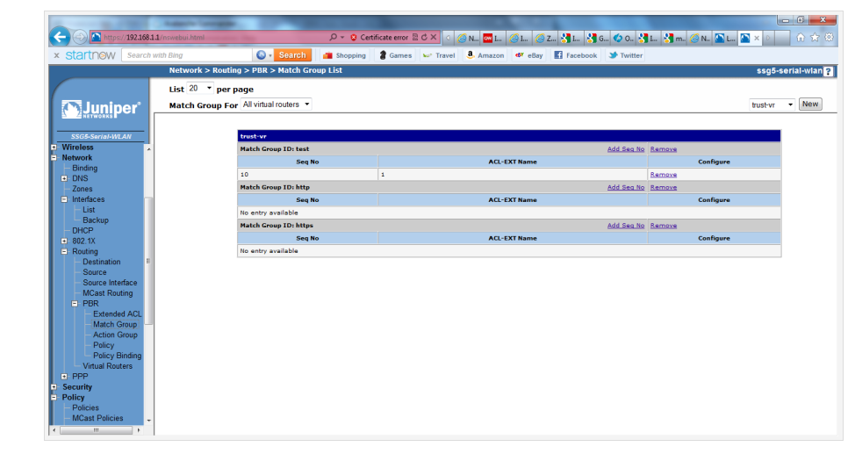855x454 pixels.
Task: Open the help question mark icon
Action: (x=829, y=71)
